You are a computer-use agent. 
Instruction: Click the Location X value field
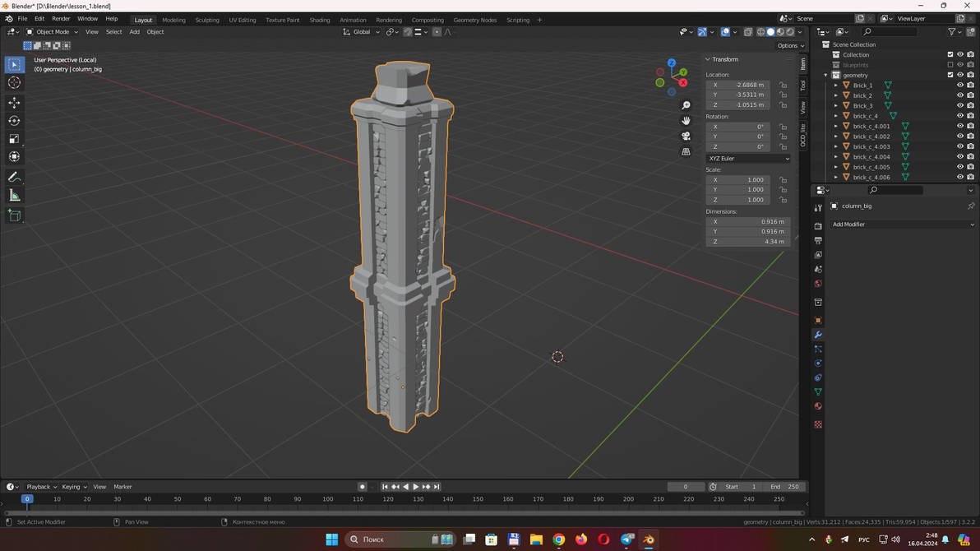point(742,85)
